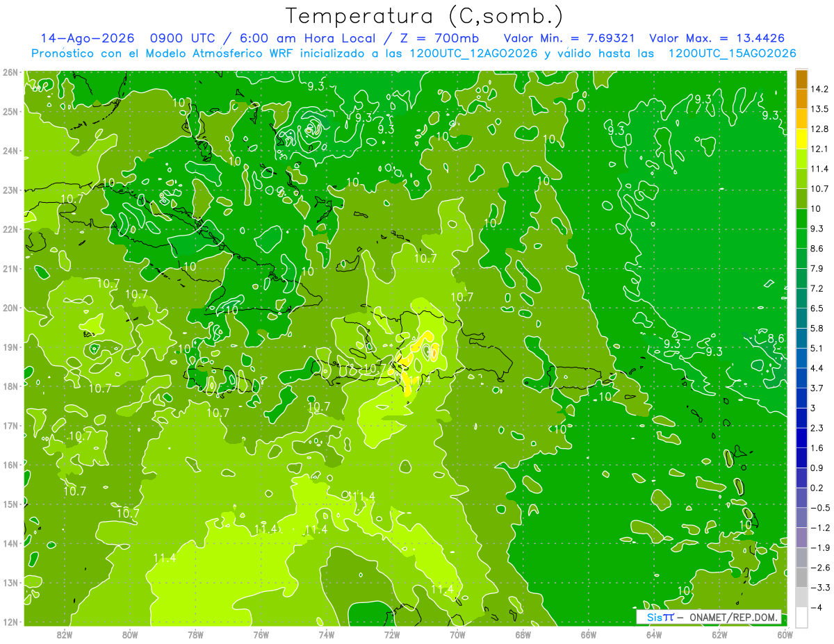Pick the brown-orange legend swatch above 14.2
This screenshot has width=834, height=644.
[801, 79]
